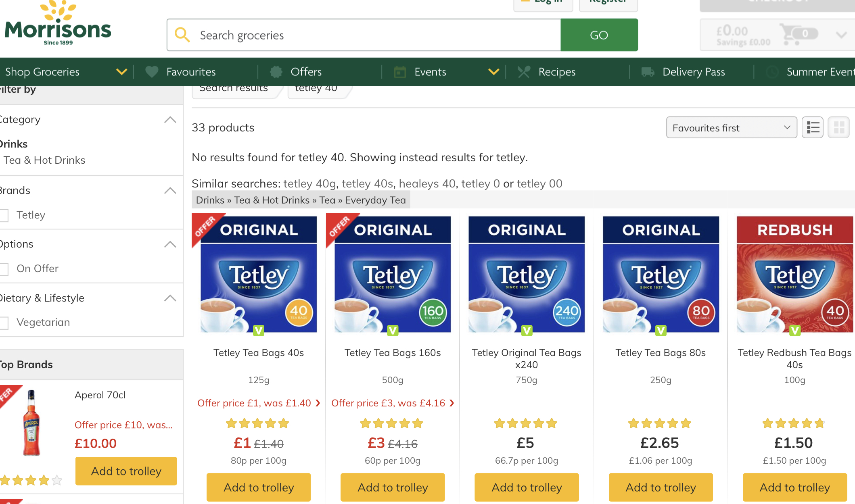Click the Tetley Redbush product image

tap(795, 275)
